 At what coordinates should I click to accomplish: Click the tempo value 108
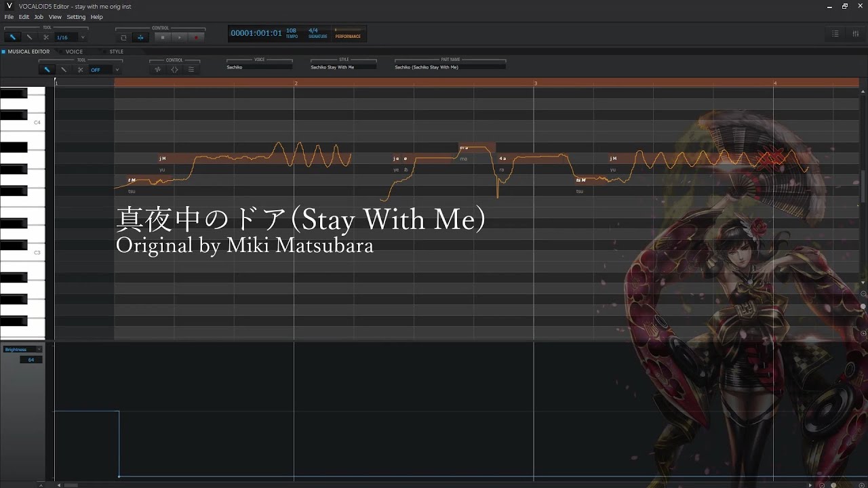click(291, 30)
